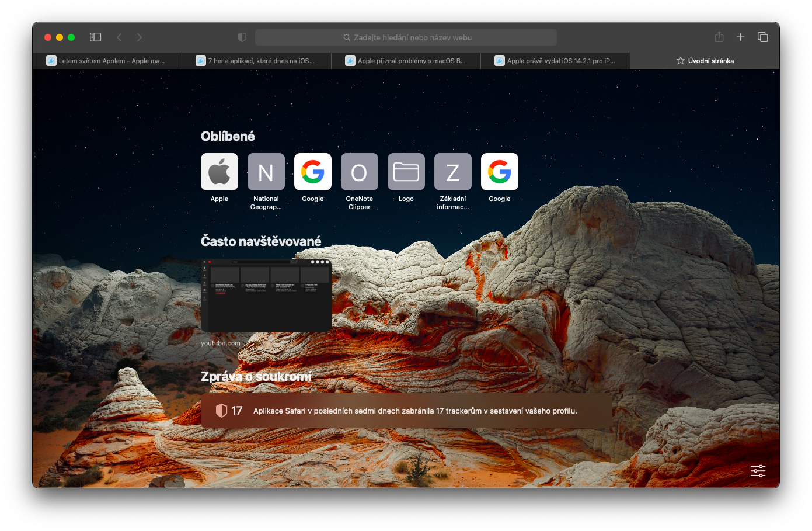Screen dimensions: 812x531
Task: Open the OneNote Clipper favorite
Action: coord(360,172)
